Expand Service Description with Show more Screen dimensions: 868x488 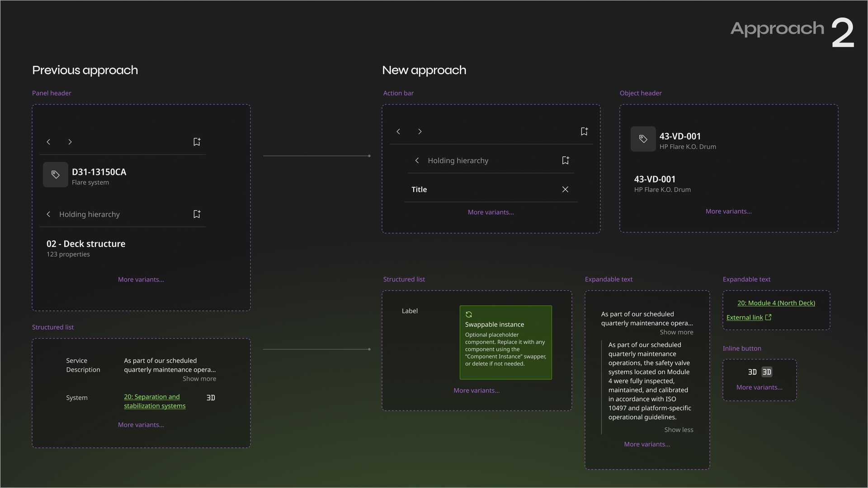click(199, 379)
